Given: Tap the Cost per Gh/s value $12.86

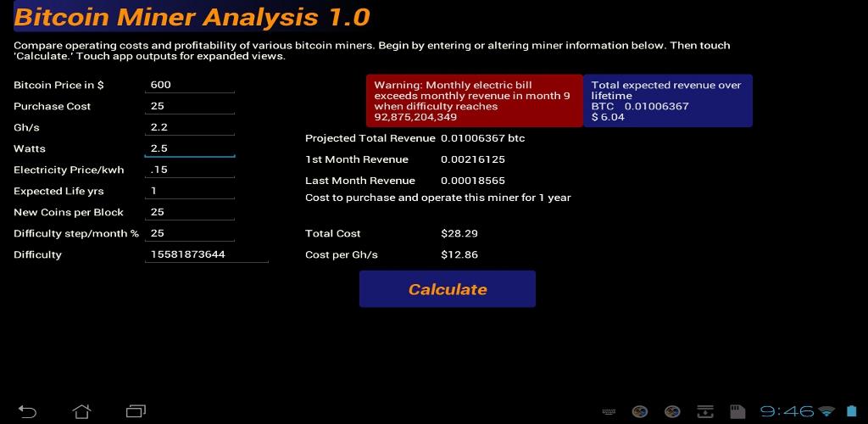Looking at the screenshot, I should coord(459,255).
